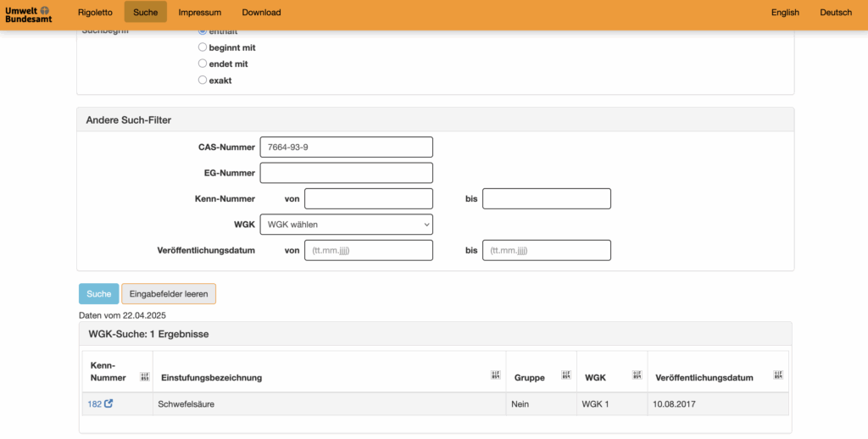Click the Veröffentlichungsdatum 'von' date field
This screenshot has width=868, height=439.
[368, 251]
